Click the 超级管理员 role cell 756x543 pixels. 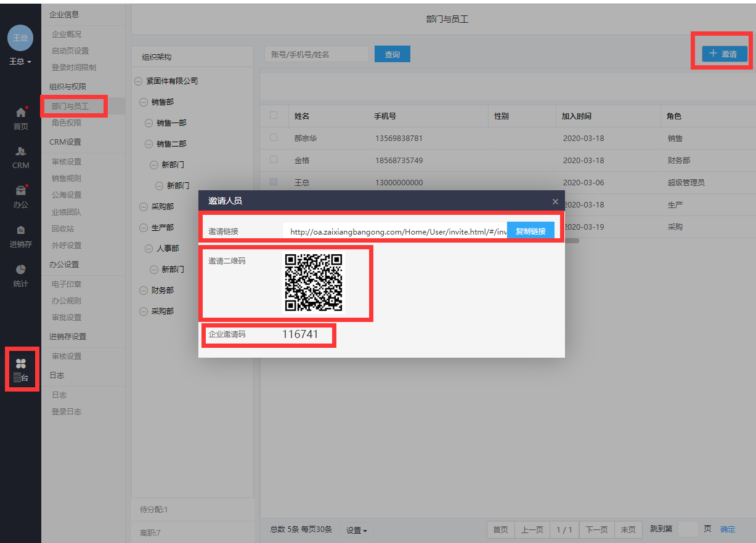point(686,183)
